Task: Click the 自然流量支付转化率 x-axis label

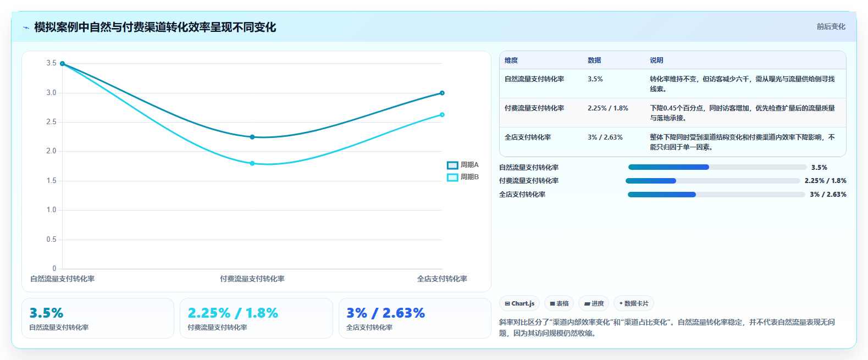Action: [62, 279]
